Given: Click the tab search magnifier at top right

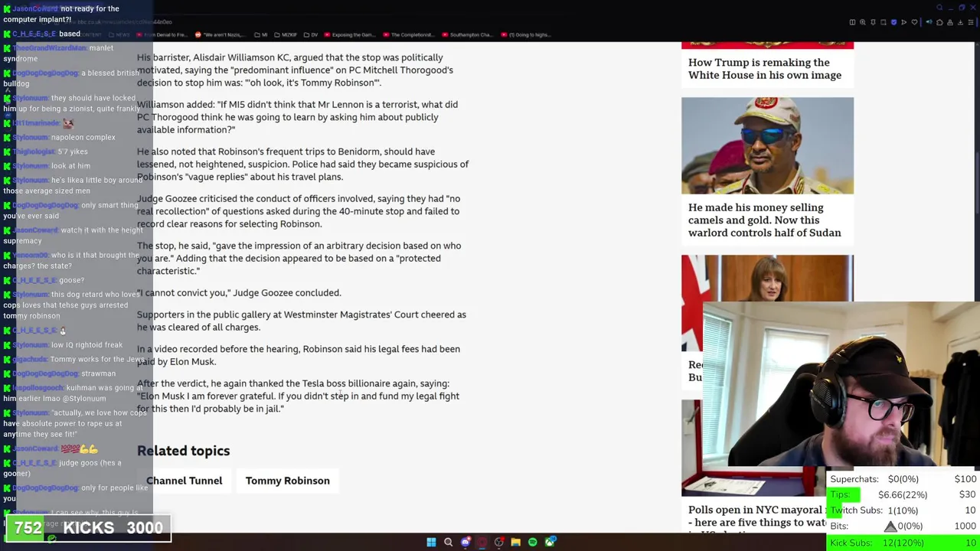Looking at the screenshot, I should [x=939, y=8].
